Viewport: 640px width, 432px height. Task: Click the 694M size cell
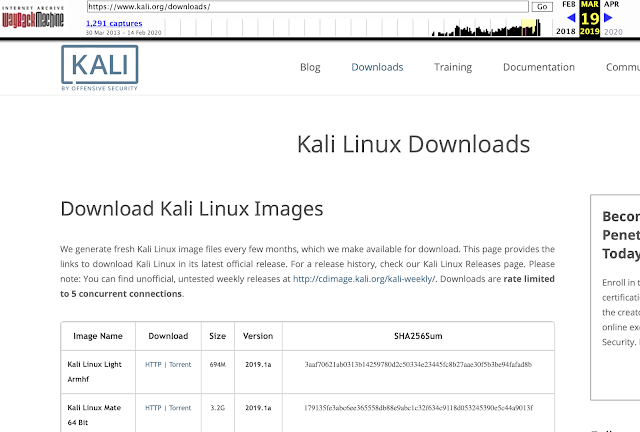218,364
